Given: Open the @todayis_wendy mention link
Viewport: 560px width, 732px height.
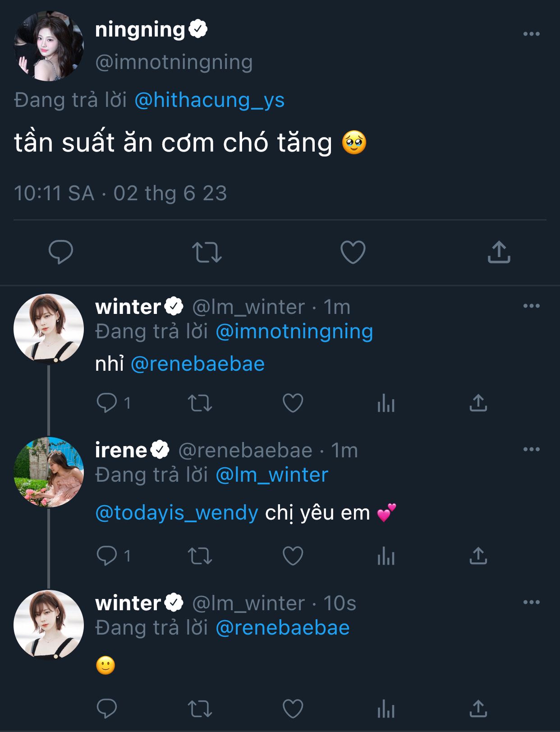Looking at the screenshot, I should click(x=177, y=513).
